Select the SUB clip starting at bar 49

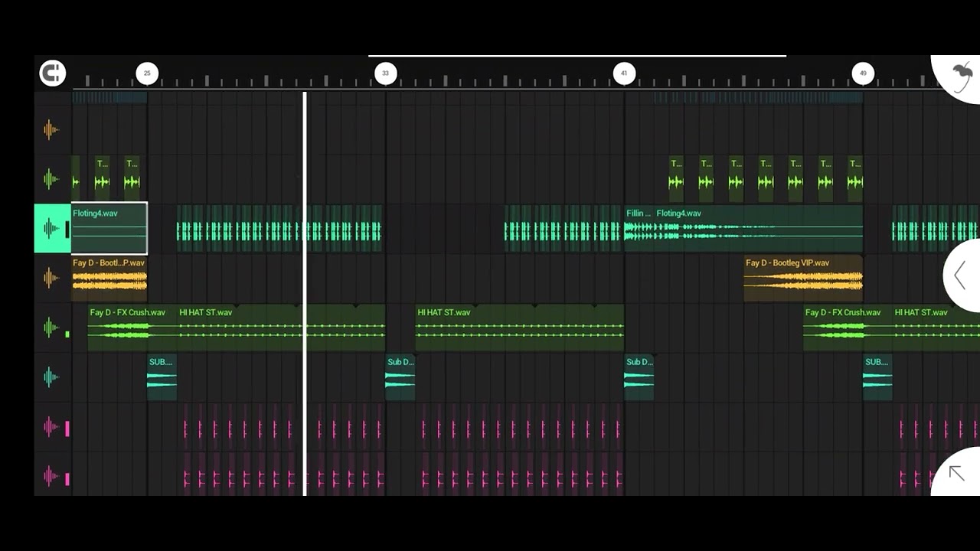pos(877,377)
